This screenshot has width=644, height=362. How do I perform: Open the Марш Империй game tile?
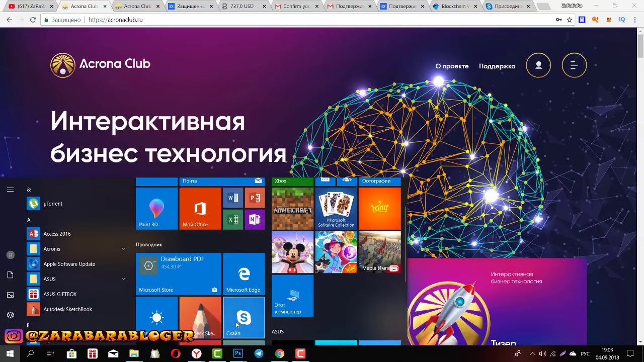click(x=380, y=252)
